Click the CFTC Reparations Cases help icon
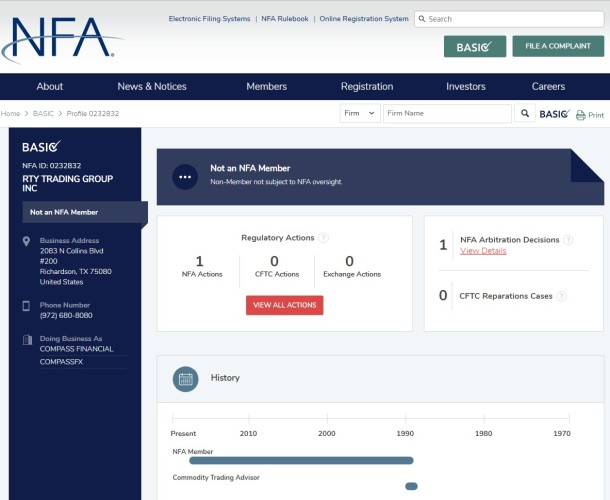The width and height of the screenshot is (610, 500). pos(561,296)
